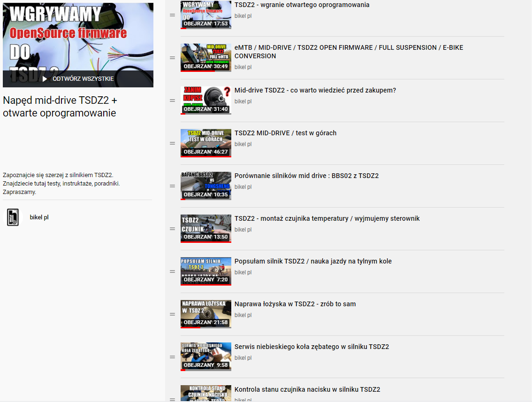Open 'Kontrola stanu czujnika nacisku' video title
The width and height of the screenshot is (532, 403).
tap(307, 389)
